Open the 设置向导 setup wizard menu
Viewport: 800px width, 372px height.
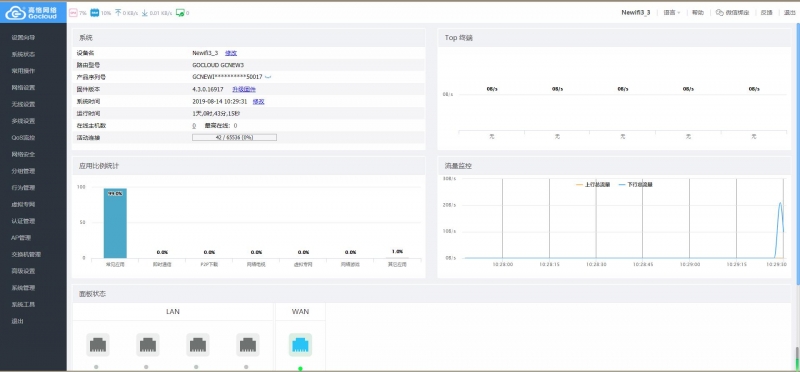(23, 37)
